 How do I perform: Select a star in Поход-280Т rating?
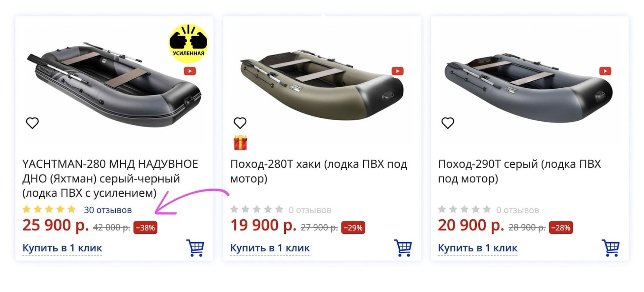(x=257, y=209)
